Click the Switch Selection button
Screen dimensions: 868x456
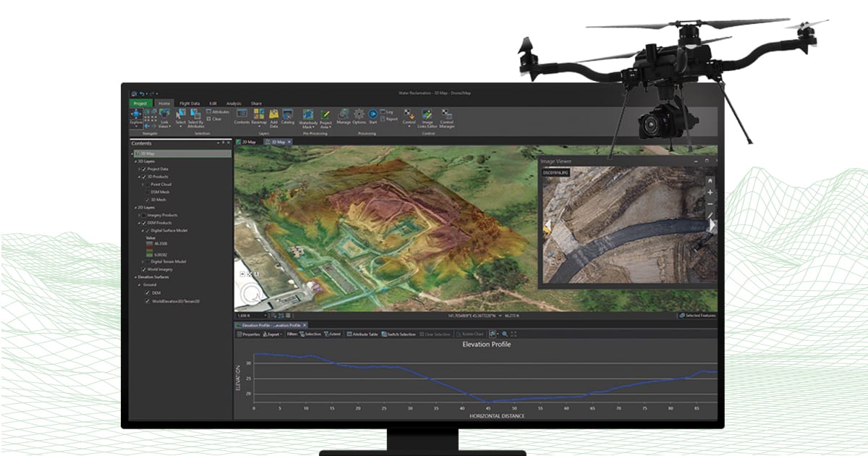pos(398,334)
